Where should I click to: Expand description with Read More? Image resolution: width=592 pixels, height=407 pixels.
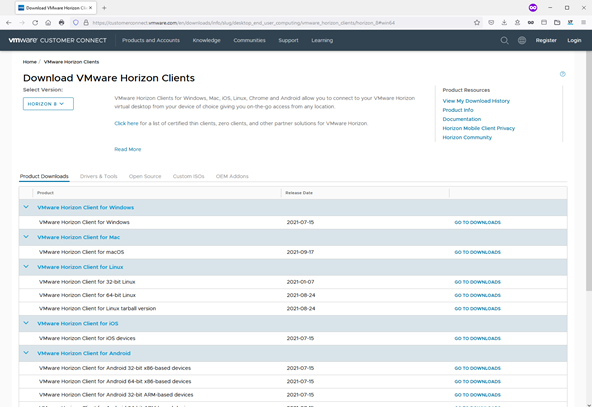128,150
